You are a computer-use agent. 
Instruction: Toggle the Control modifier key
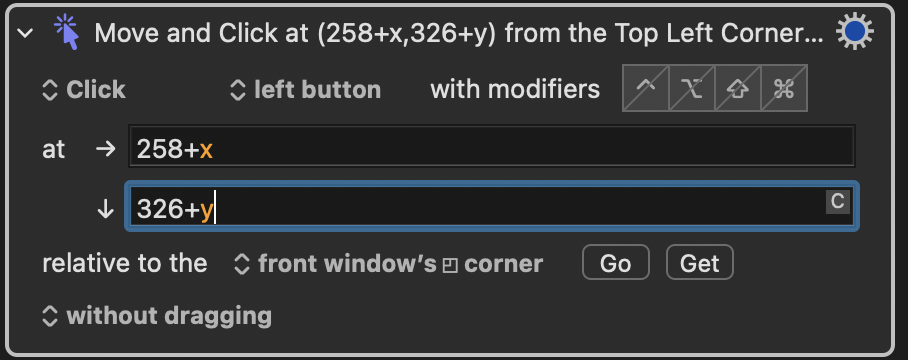(646, 88)
